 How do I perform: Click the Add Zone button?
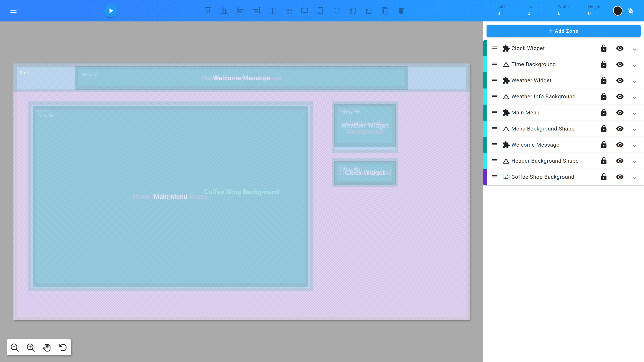click(x=563, y=31)
